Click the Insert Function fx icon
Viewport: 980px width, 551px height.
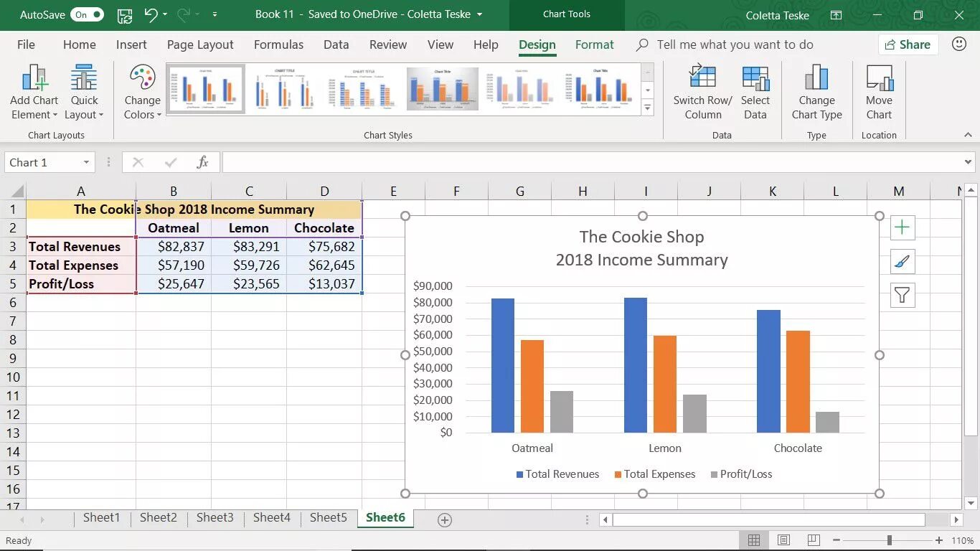[x=202, y=162]
